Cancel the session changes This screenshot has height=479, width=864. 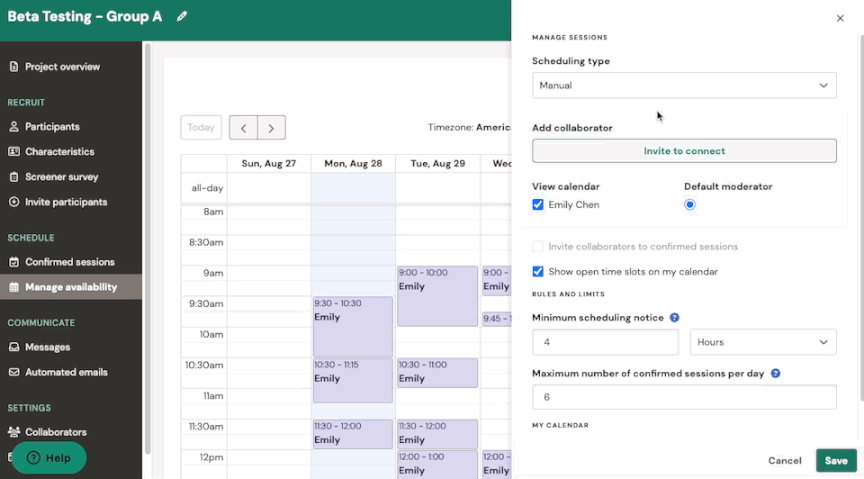point(784,461)
